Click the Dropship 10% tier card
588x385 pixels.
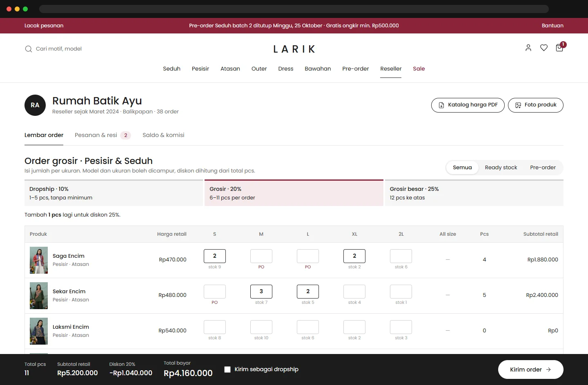point(114,193)
